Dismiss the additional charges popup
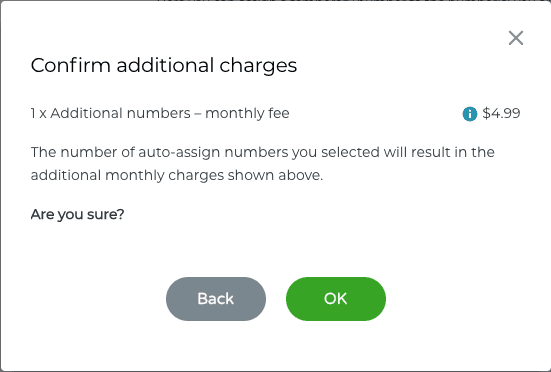The height and width of the screenshot is (372, 551). 516,38
